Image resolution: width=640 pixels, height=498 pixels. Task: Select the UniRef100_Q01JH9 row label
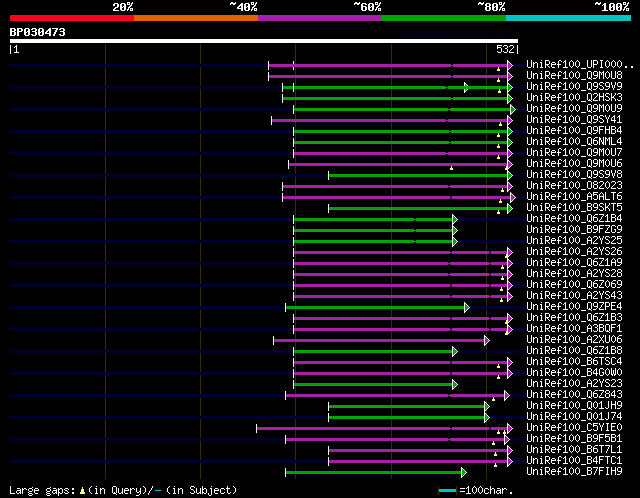pos(574,406)
